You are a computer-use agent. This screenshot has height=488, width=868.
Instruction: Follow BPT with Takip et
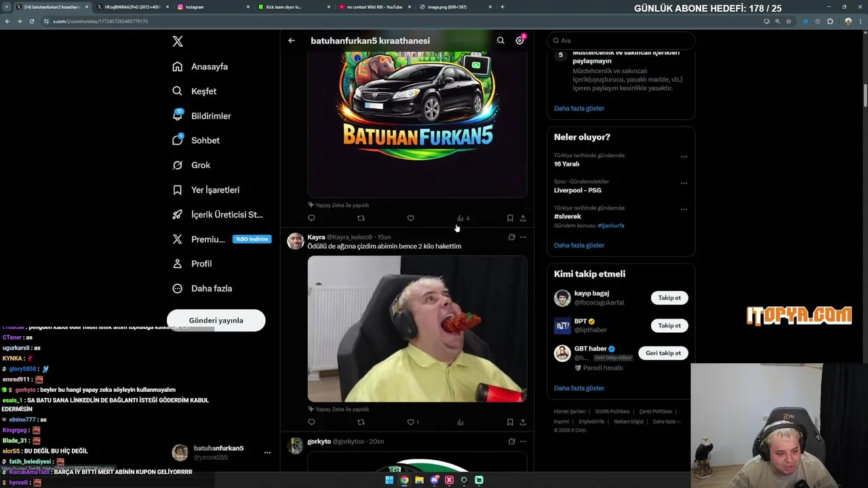(x=669, y=325)
